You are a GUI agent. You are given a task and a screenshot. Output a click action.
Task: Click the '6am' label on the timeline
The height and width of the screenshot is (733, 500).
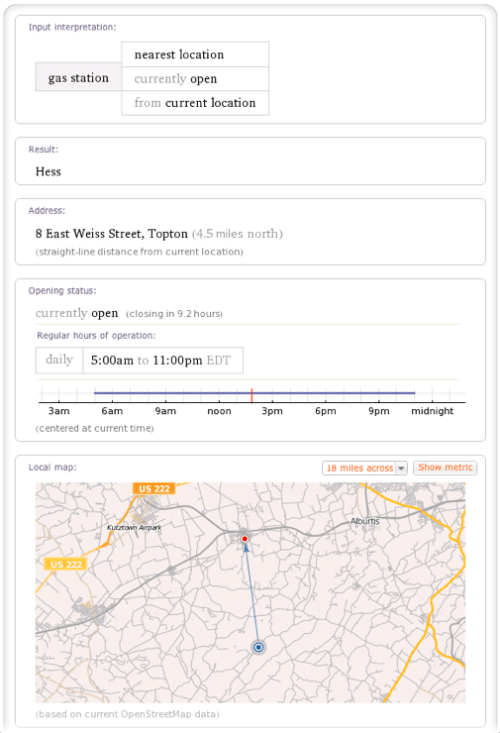click(x=112, y=411)
